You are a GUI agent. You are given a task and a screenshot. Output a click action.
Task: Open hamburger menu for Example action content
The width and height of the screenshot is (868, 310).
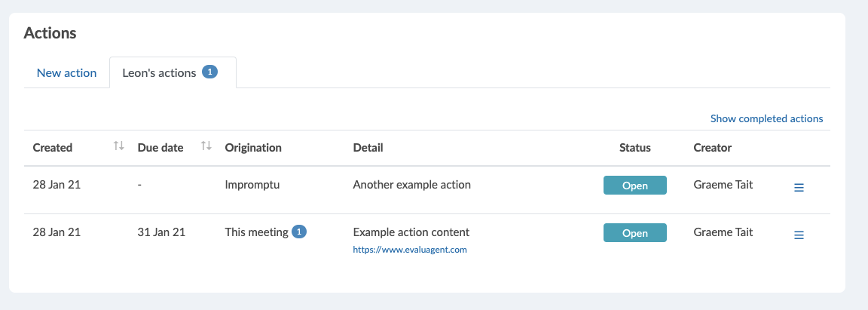[799, 235]
